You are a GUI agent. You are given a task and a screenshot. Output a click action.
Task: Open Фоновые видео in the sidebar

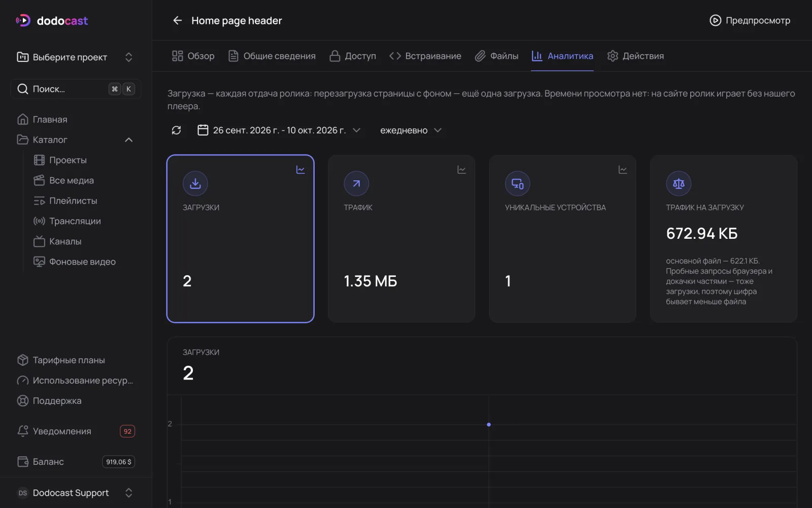(x=84, y=262)
